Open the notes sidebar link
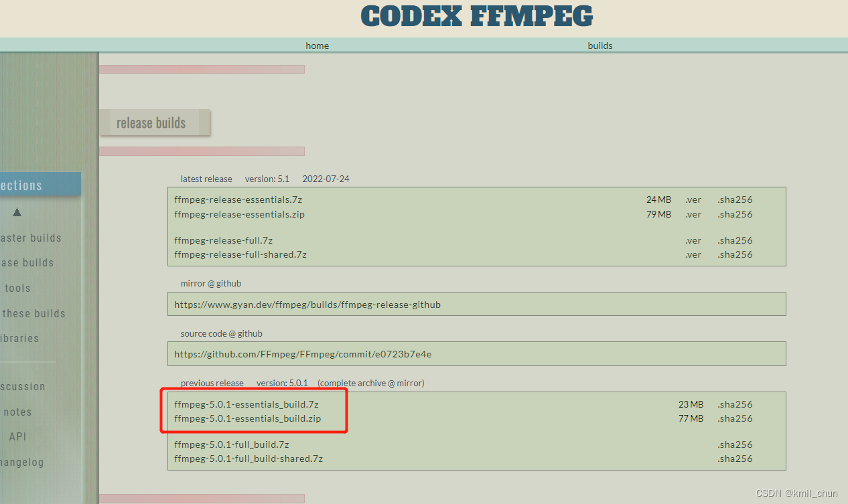The width and height of the screenshot is (848, 504). (x=18, y=412)
